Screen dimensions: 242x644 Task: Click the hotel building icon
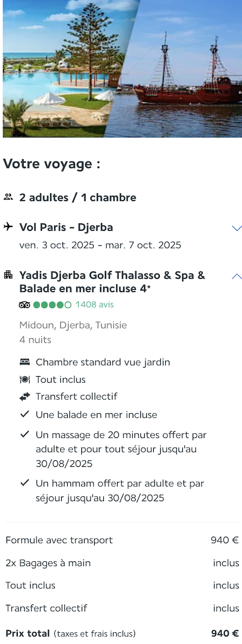8,275
